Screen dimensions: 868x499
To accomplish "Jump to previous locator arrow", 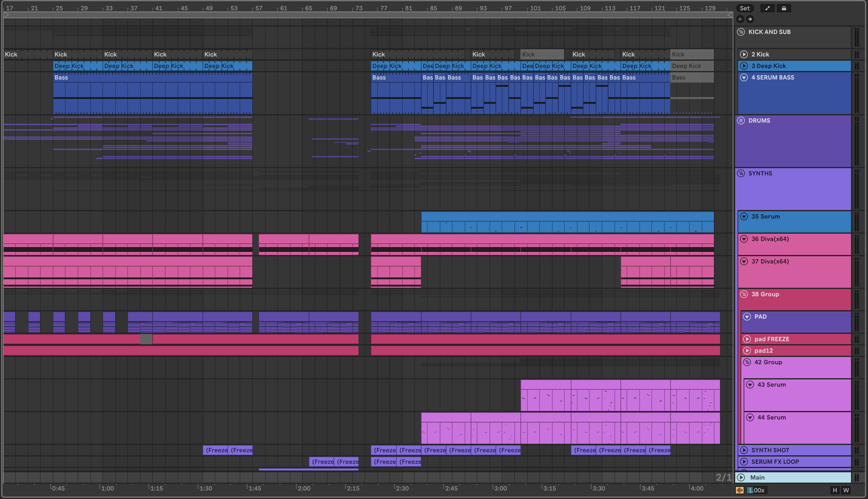I will [x=740, y=19].
